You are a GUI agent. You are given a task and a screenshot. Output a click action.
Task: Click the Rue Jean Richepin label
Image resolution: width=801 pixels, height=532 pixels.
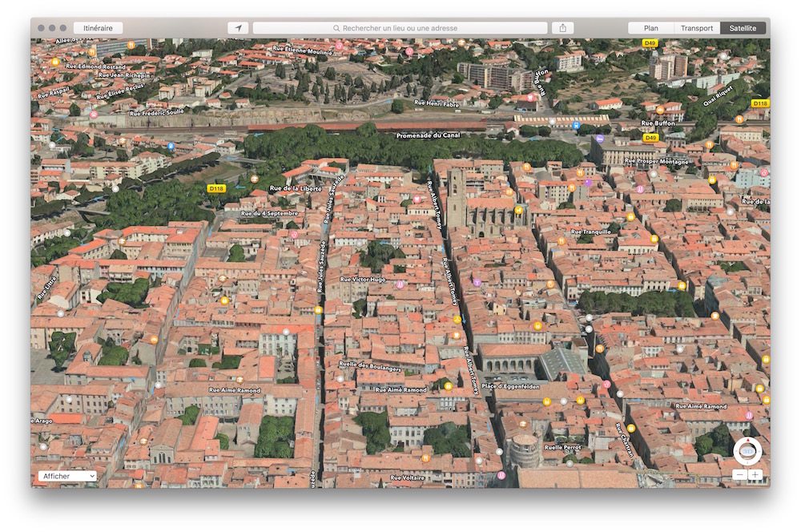click(124, 75)
